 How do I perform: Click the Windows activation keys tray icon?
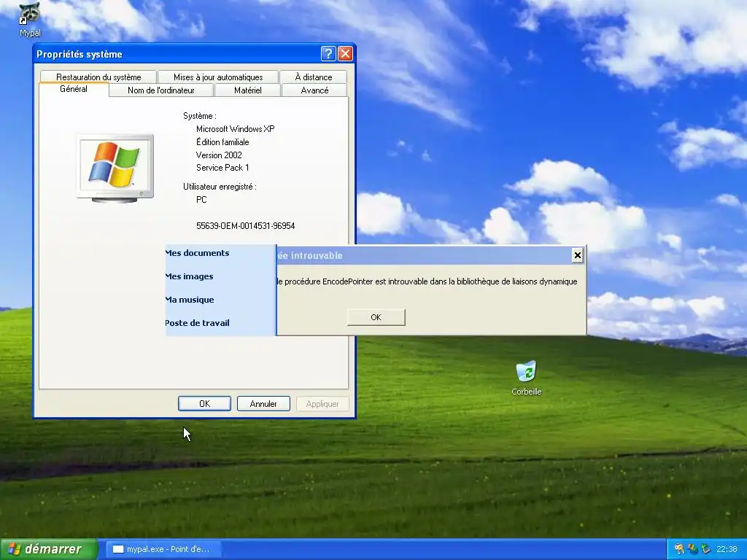pos(679,549)
